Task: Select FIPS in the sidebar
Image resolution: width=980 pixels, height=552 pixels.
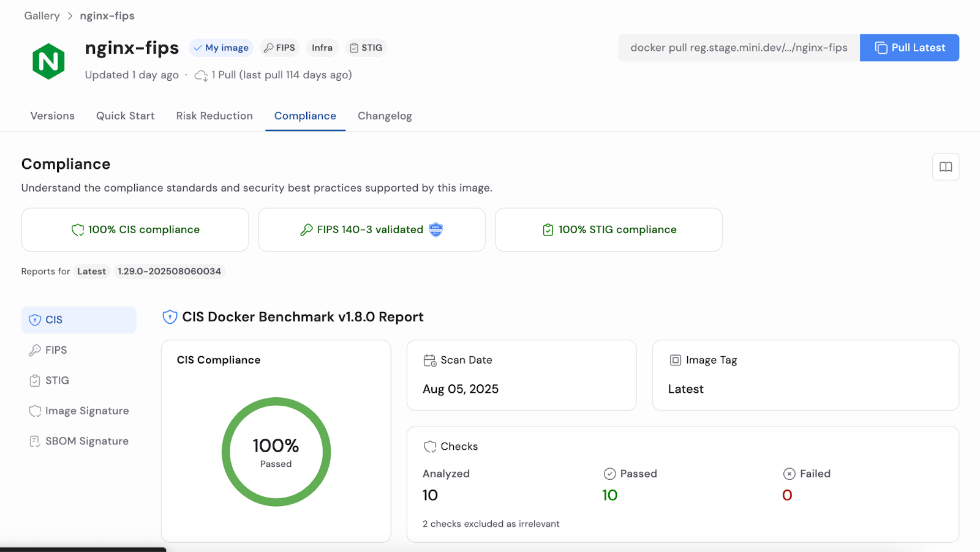Action: coord(79,350)
